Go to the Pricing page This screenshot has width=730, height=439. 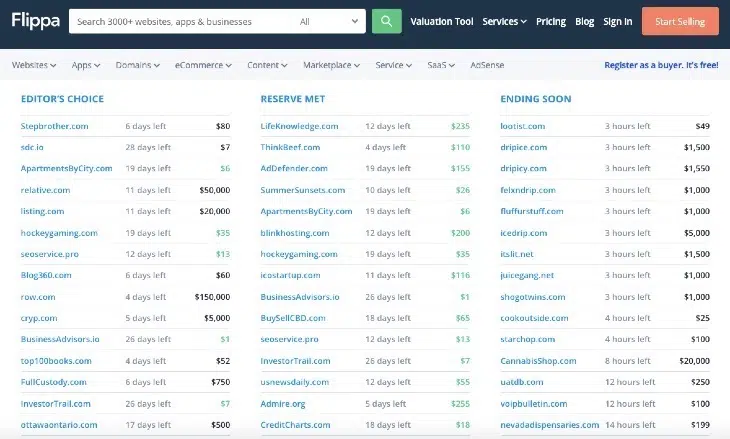tap(551, 21)
